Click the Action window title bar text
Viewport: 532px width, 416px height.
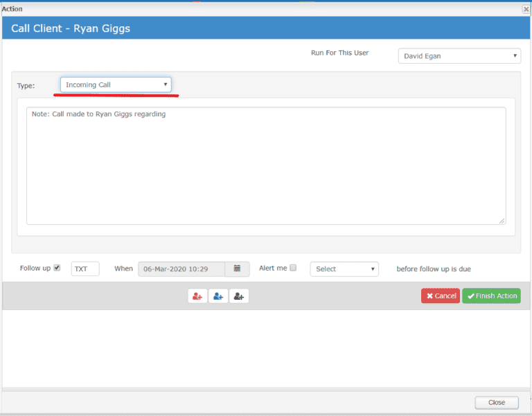point(12,9)
